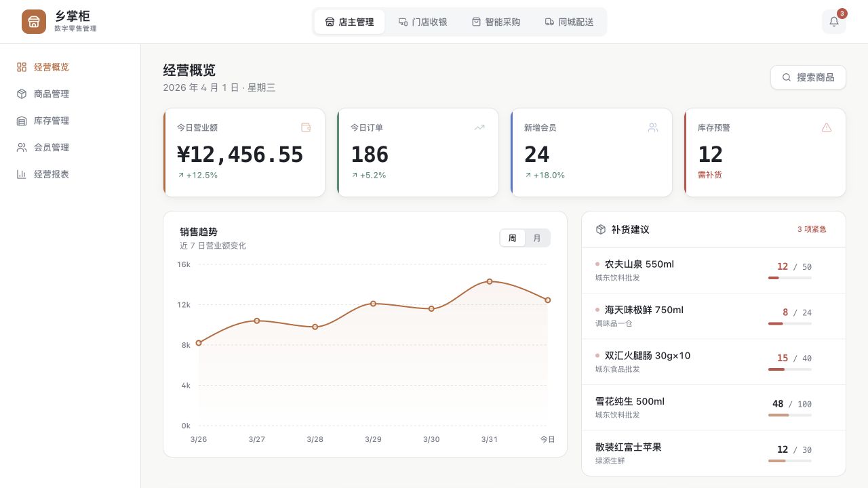Click the search magnifier icon

(787, 77)
